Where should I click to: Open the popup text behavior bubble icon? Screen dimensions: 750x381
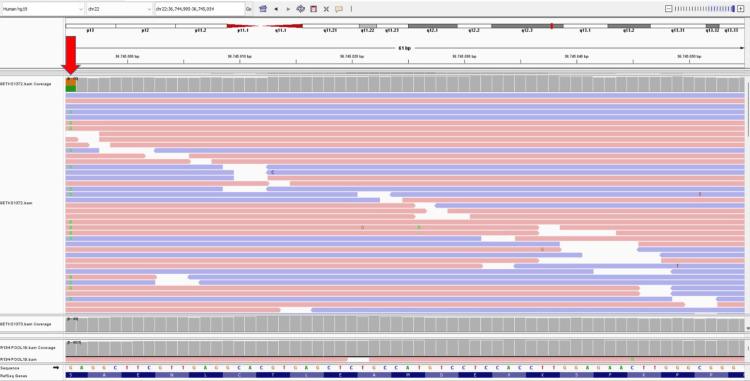(339, 9)
